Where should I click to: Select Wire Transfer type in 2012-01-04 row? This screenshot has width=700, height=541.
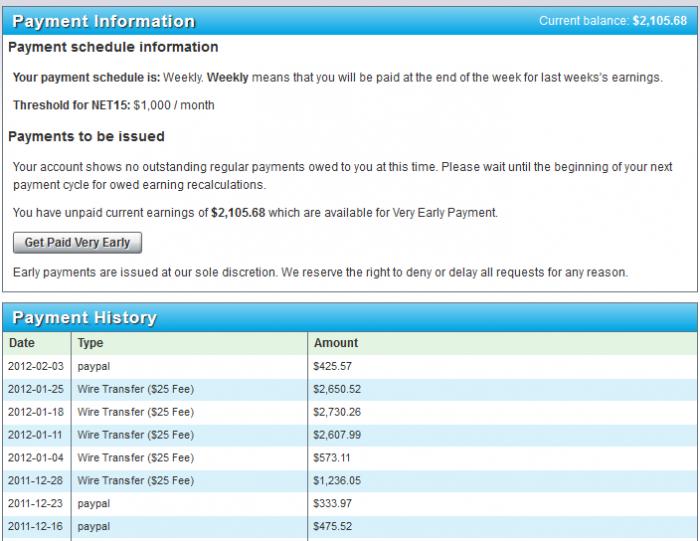click(x=136, y=458)
